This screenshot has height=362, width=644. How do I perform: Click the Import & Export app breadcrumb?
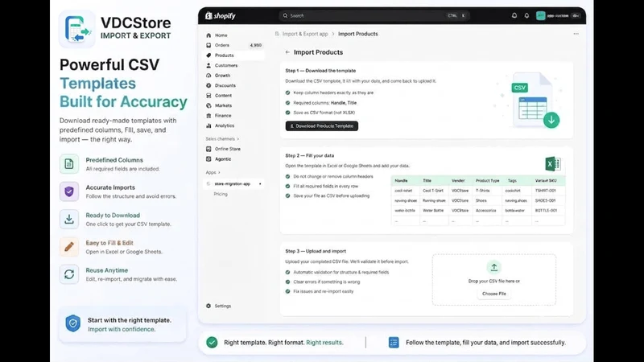click(x=305, y=34)
